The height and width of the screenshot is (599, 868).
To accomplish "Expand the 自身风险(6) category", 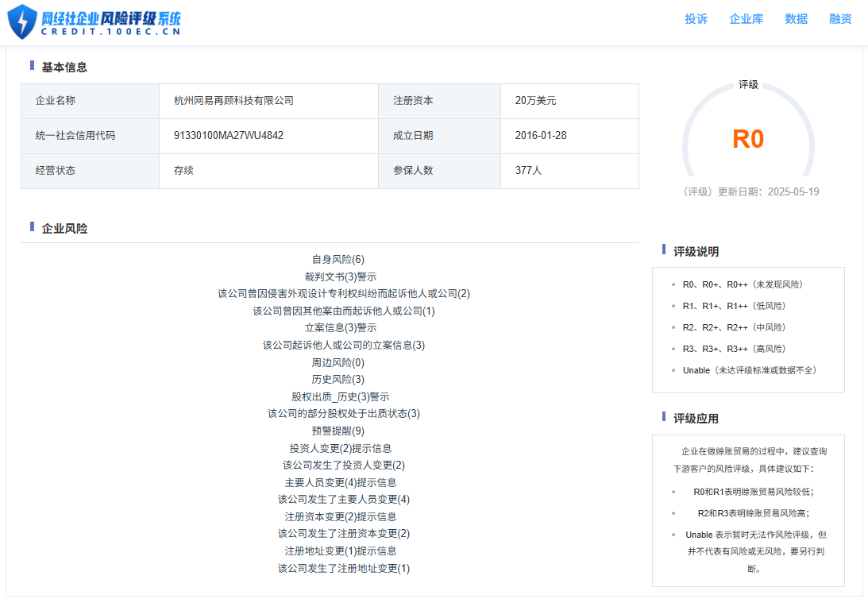I will coord(338,260).
